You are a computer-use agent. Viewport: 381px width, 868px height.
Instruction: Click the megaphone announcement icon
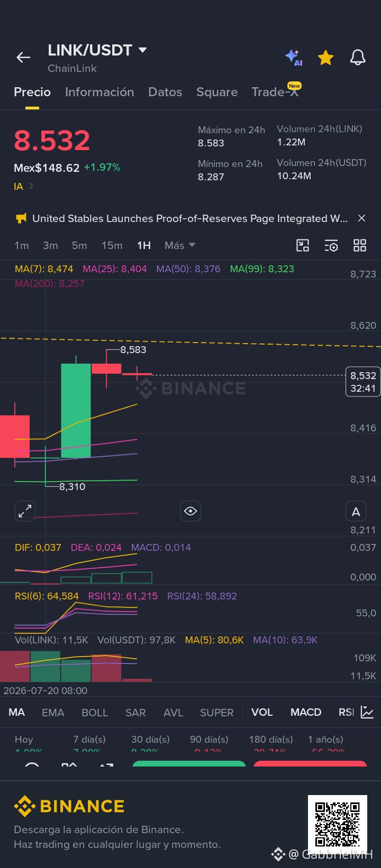21,218
